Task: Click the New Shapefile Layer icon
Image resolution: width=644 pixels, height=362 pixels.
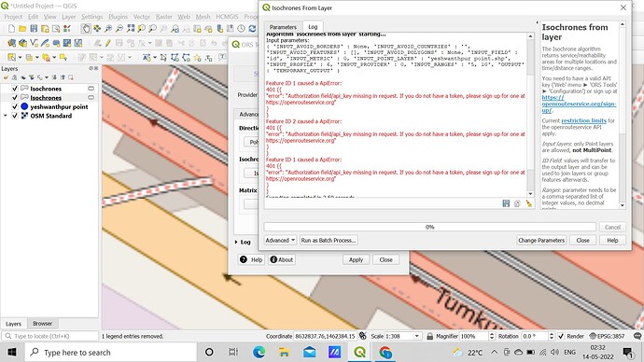Action: coord(35,43)
